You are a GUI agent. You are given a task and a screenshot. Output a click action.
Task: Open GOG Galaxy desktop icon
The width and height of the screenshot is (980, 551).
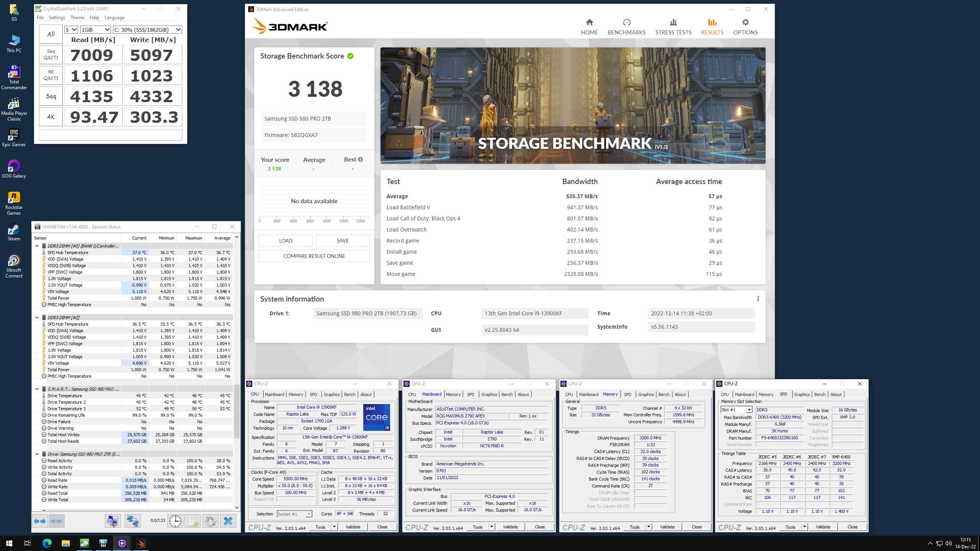pos(14,169)
